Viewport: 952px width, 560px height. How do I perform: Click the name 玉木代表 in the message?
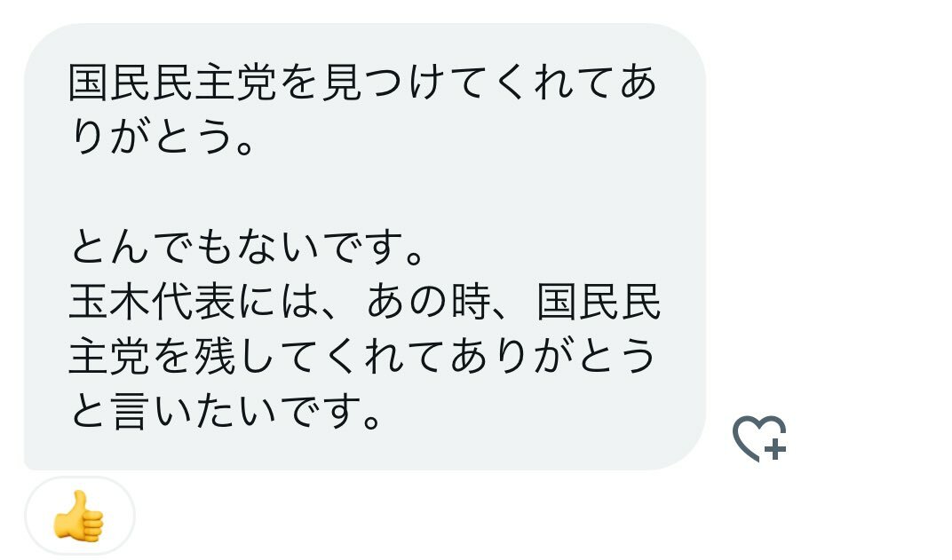[152, 302]
